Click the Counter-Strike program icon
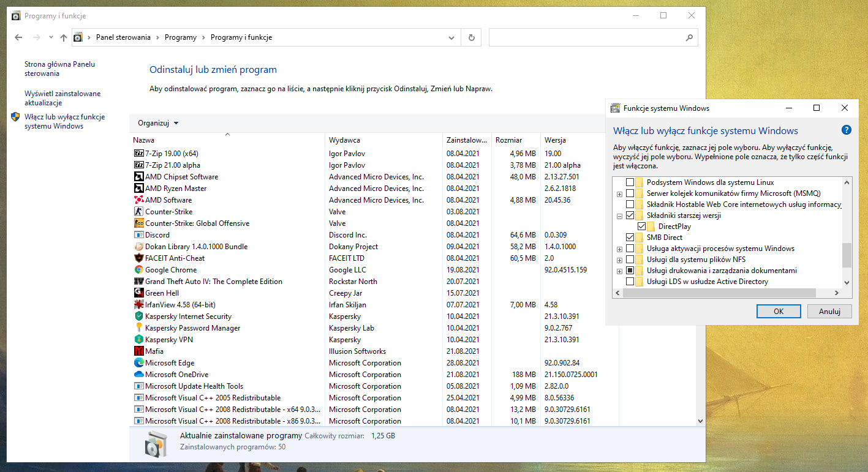Image resolution: width=868 pixels, height=472 pixels. coord(138,212)
